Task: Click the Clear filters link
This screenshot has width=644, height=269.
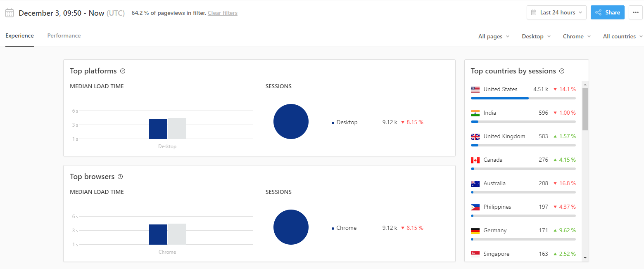Action: tap(223, 13)
